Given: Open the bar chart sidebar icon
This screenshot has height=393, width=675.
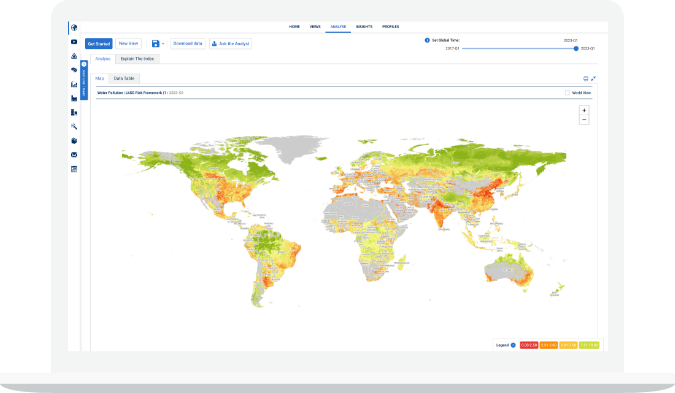Looking at the screenshot, I should 74,84.
